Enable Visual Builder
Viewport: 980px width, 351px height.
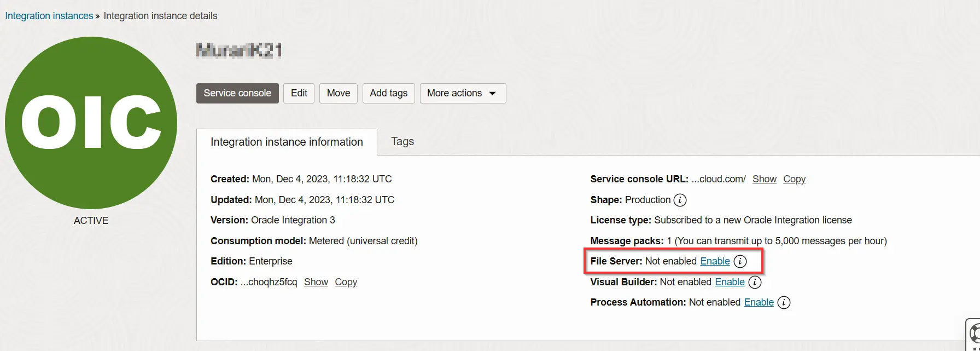coord(730,282)
